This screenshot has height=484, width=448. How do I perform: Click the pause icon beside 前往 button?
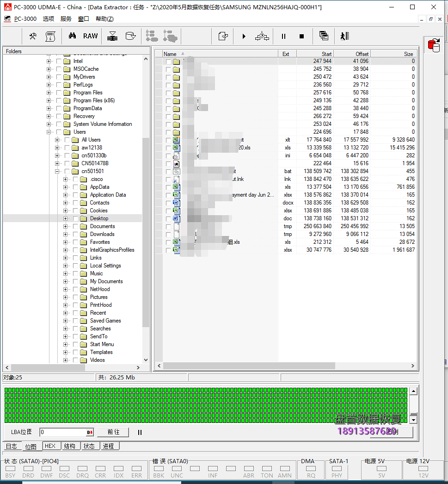(140, 433)
